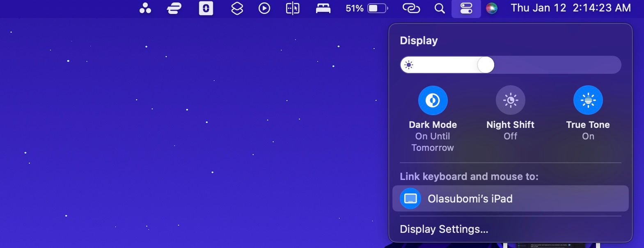Link keyboard and mouse to Olasubomi's iPad

(x=510, y=198)
